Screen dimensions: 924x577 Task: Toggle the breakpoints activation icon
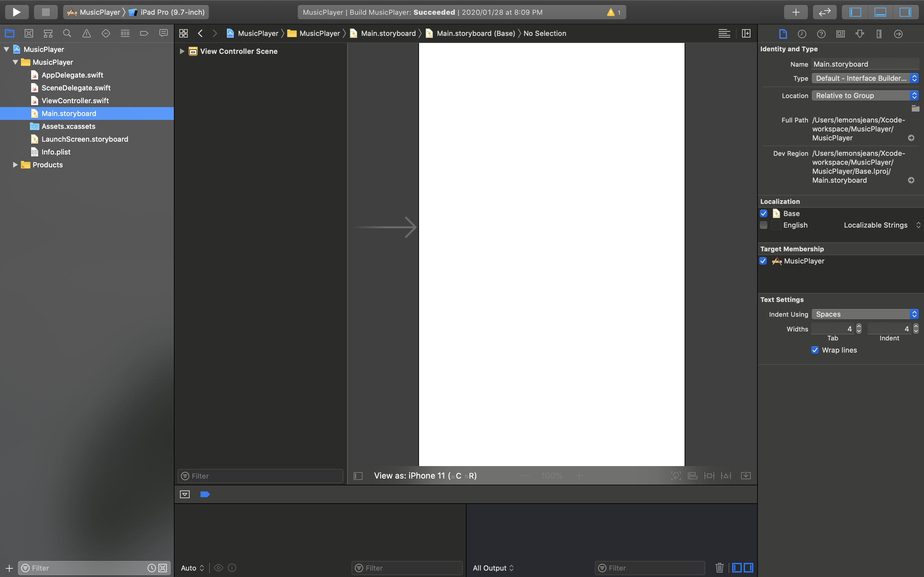tap(205, 495)
